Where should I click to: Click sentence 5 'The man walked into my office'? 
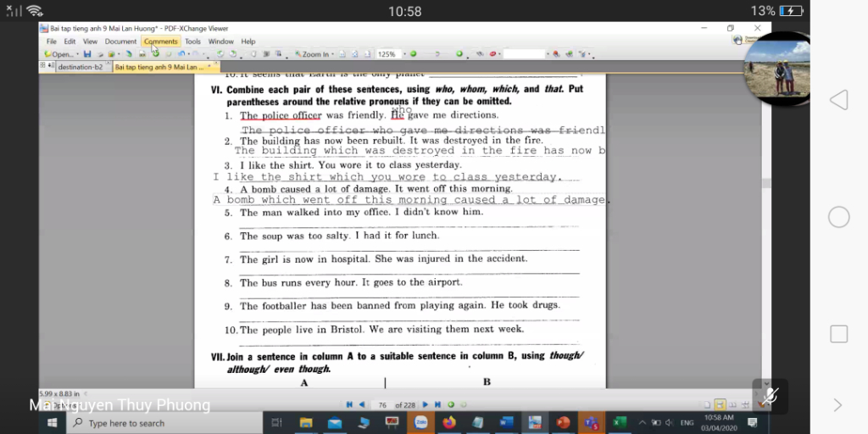(x=361, y=212)
